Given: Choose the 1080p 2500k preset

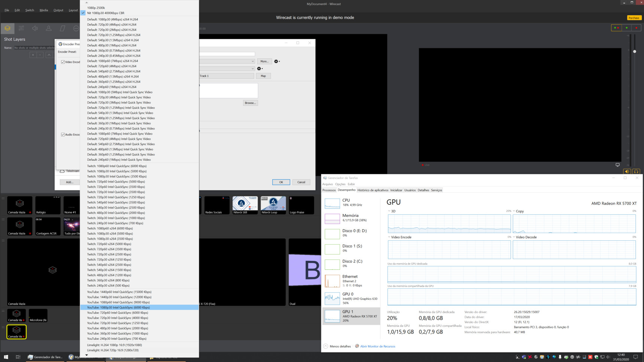Looking at the screenshot, I should (139, 8).
